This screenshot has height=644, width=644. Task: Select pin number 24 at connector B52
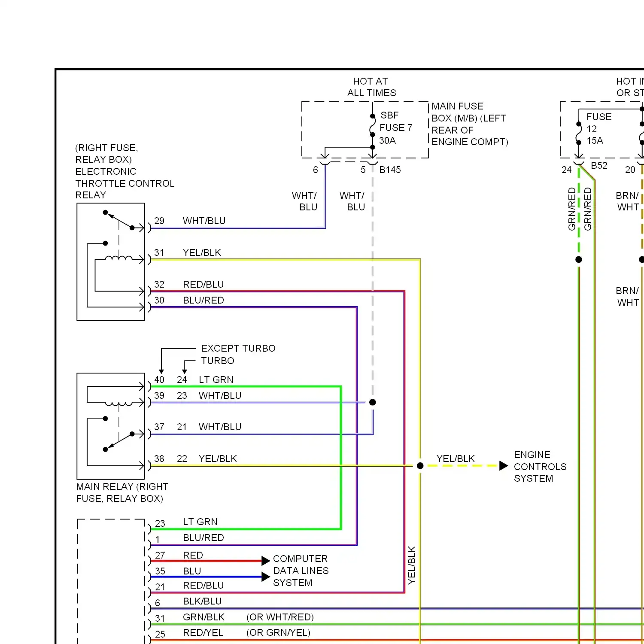[567, 170]
